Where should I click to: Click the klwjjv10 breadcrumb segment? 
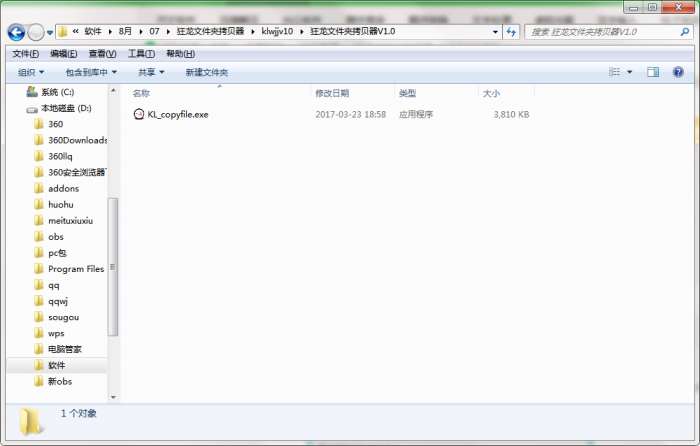click(277, 32)
